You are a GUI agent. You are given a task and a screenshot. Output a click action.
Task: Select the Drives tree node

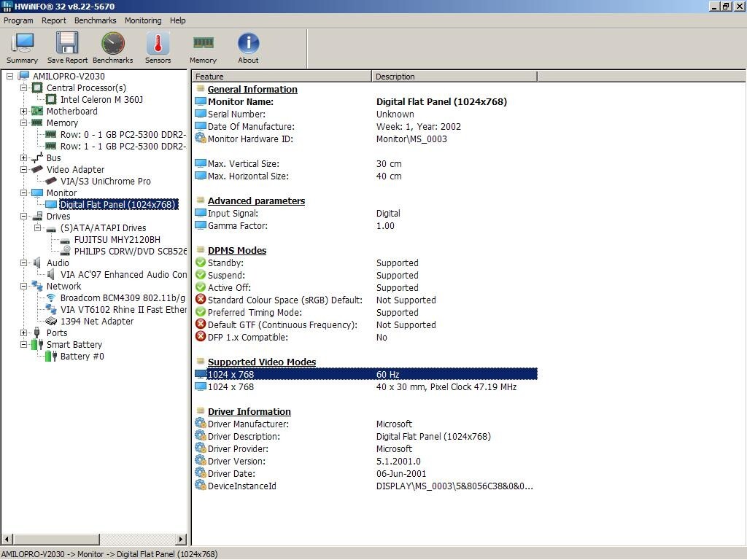click(58, 216)
